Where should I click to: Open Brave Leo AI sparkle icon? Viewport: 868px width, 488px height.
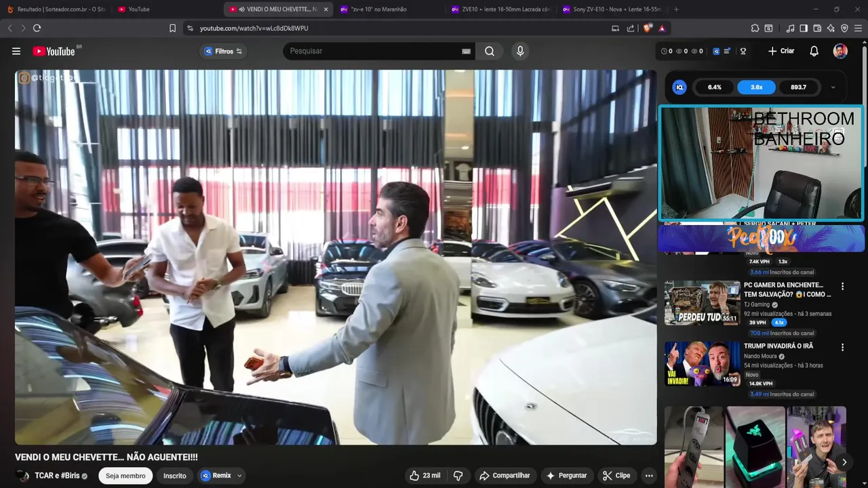(831, 28)
